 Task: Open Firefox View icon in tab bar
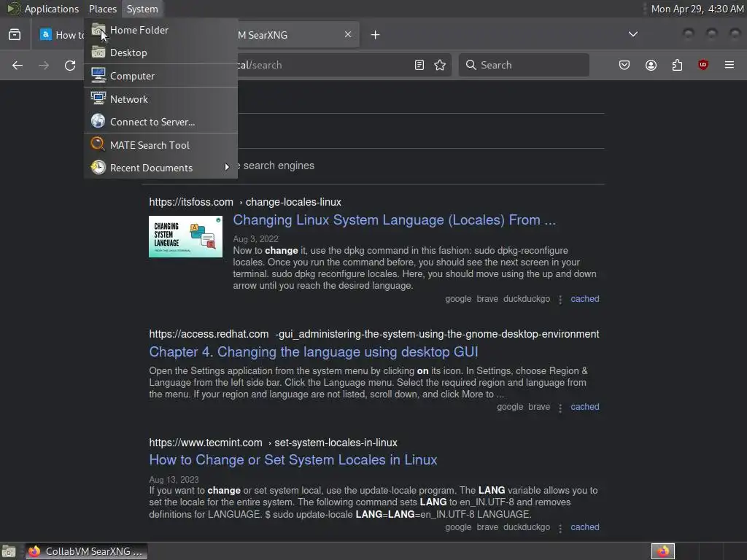click(15, 35)
